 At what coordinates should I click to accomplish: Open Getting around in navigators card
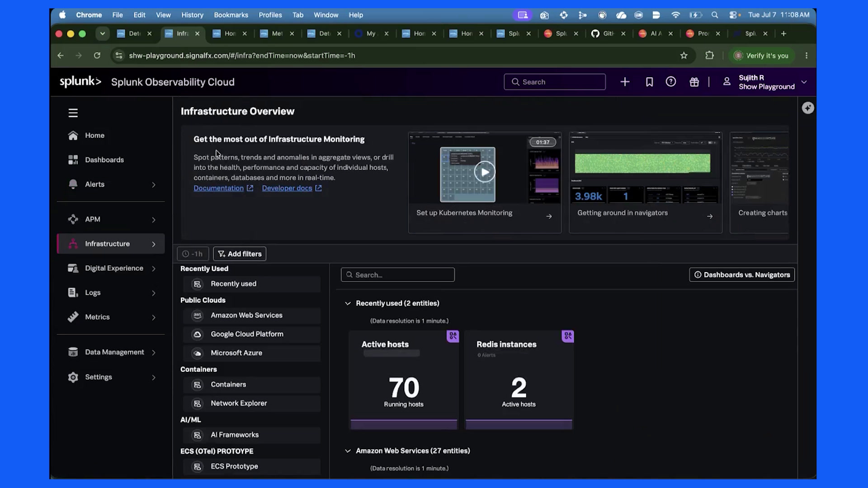(645, 183)
